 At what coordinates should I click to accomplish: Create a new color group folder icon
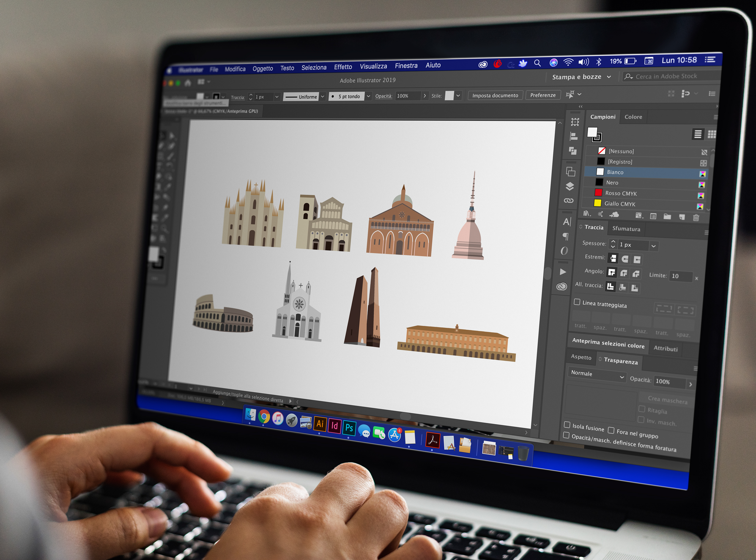(667, 217)
